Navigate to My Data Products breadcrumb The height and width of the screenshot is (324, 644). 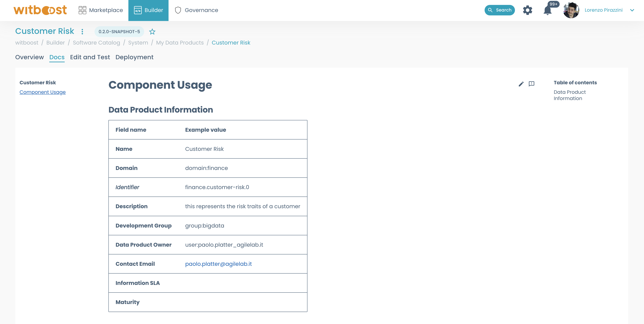(x=180, y=42)
